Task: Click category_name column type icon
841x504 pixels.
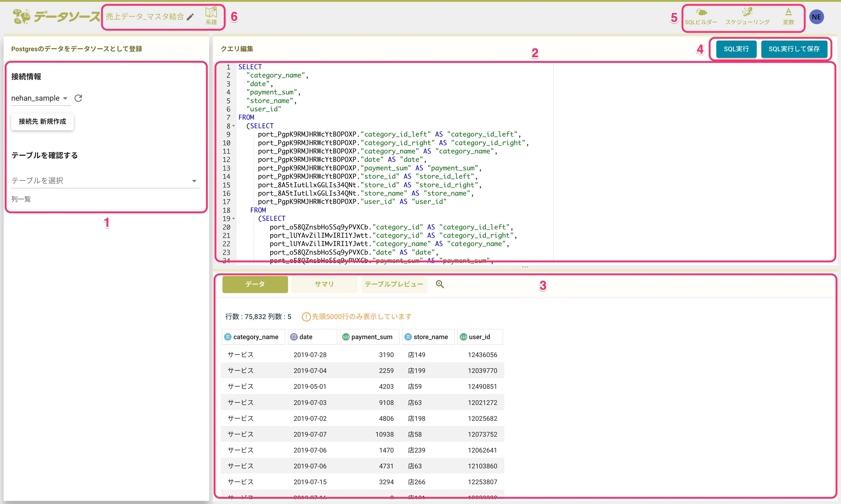Action: [x=228, y=337]
